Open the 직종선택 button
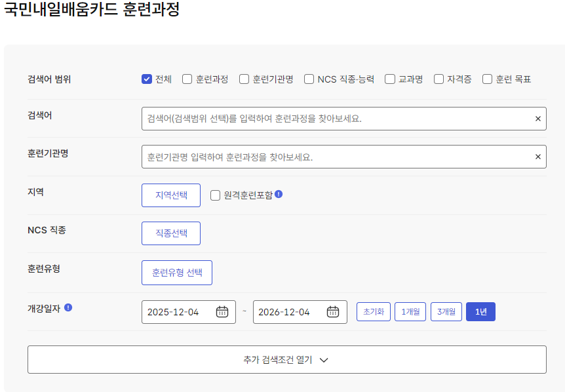 pyautogui.click(x=171, y=233)
